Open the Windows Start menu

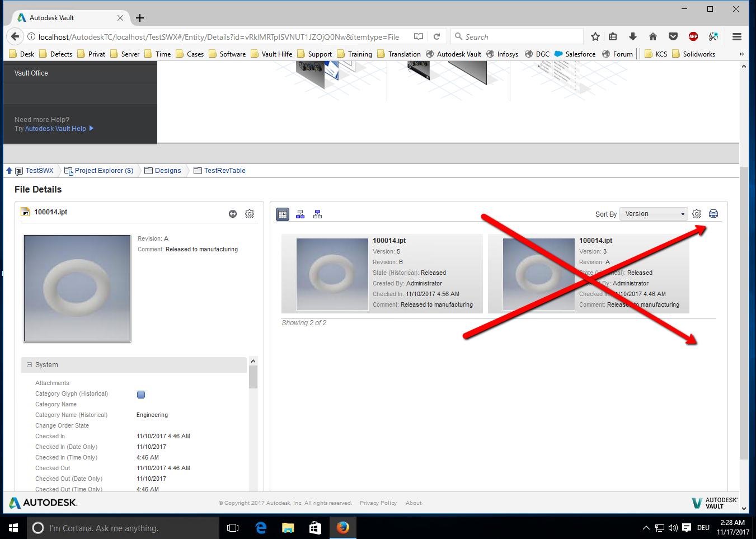(13, 528)
